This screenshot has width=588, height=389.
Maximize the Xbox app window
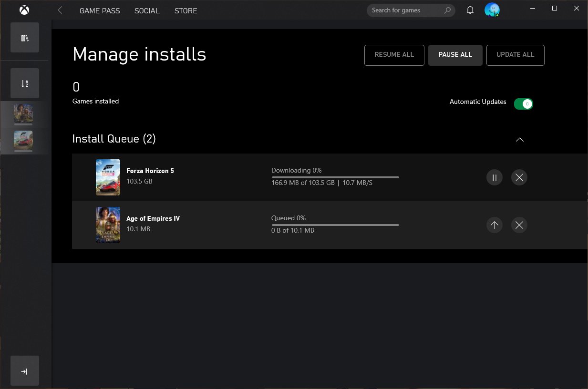[x=555, y=8]
